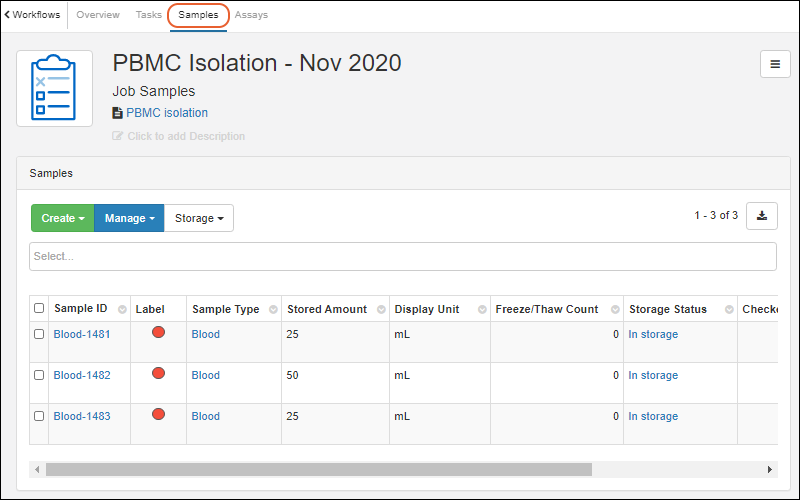The width and height of the screenshot is (800, 500).
Task: Click the Sample Type column header arrow
Action: [x=273, y=310]
